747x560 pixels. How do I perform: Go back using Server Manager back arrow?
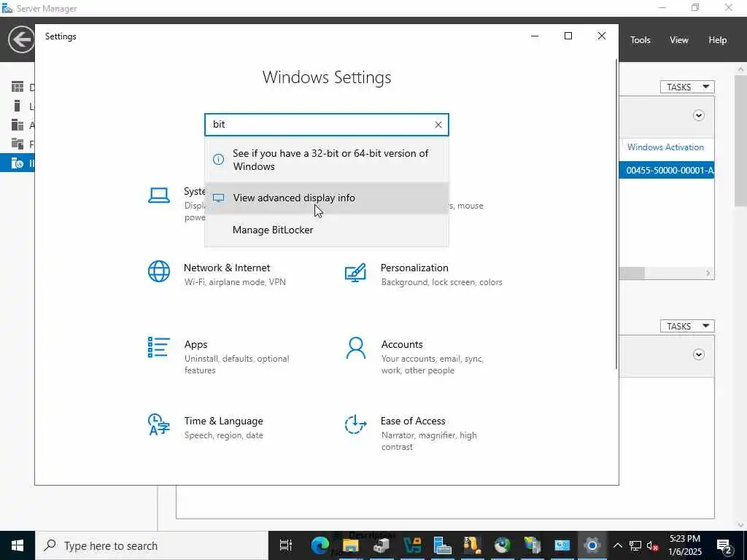click(x=21, y=39)
